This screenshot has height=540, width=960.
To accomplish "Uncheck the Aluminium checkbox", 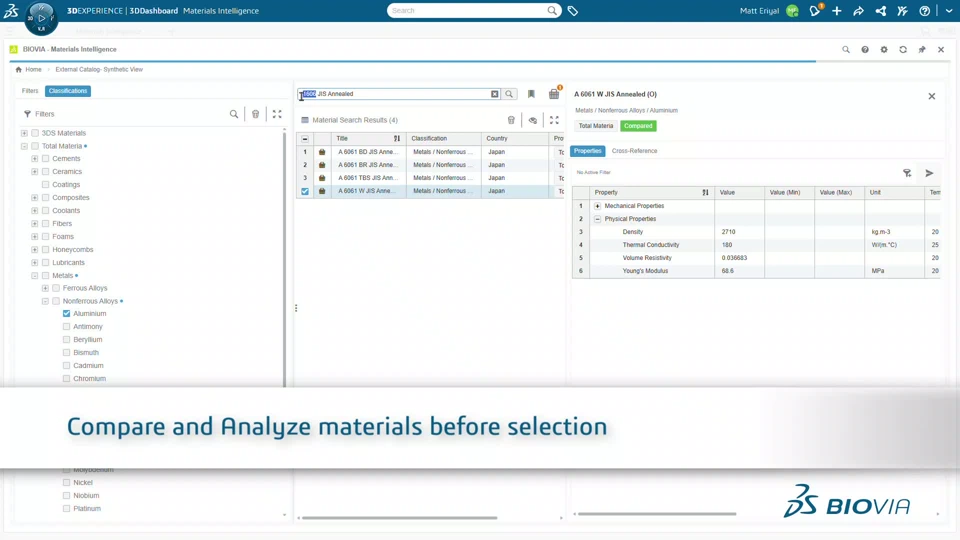I will [66, 313].
